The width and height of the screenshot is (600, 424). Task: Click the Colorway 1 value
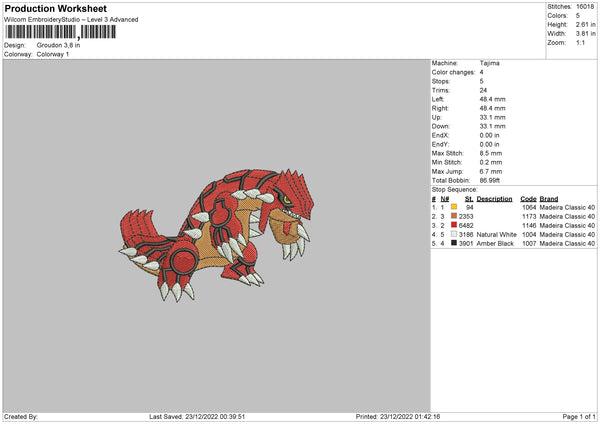click(x=53, y=54)
